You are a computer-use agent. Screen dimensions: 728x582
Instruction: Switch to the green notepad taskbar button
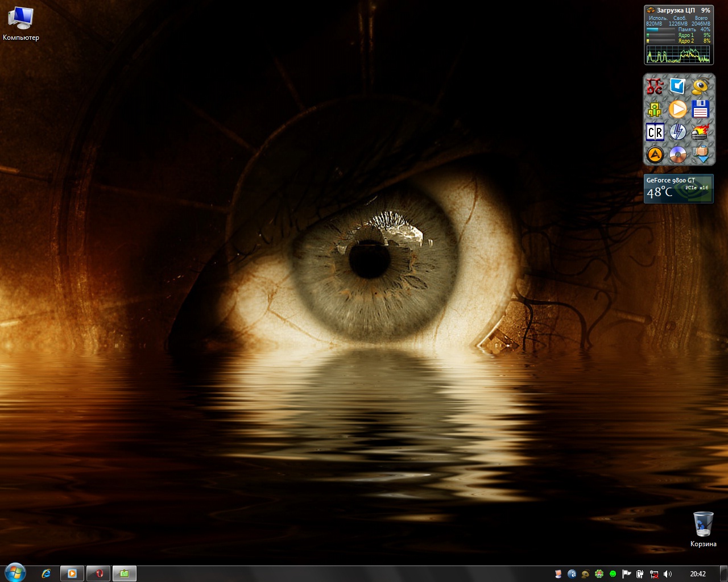click(125, 573)
